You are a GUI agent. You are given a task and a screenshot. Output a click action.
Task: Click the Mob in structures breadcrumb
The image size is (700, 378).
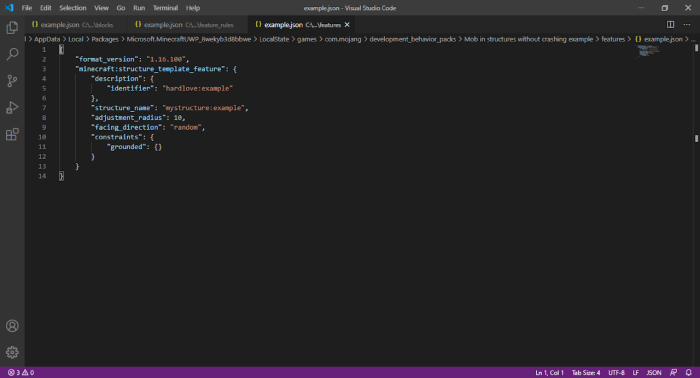529,39
